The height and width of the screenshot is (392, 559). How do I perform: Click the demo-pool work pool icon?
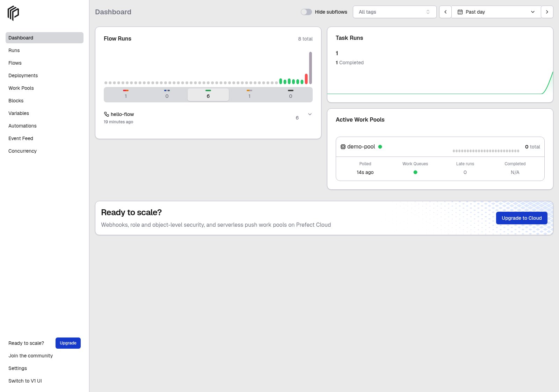[343, 147]
